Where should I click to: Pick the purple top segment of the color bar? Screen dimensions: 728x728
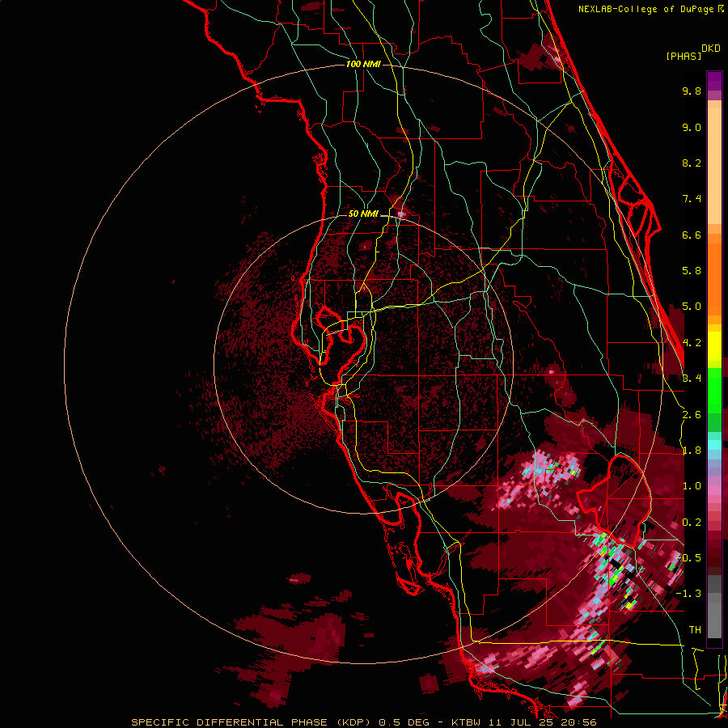[714, 81]
